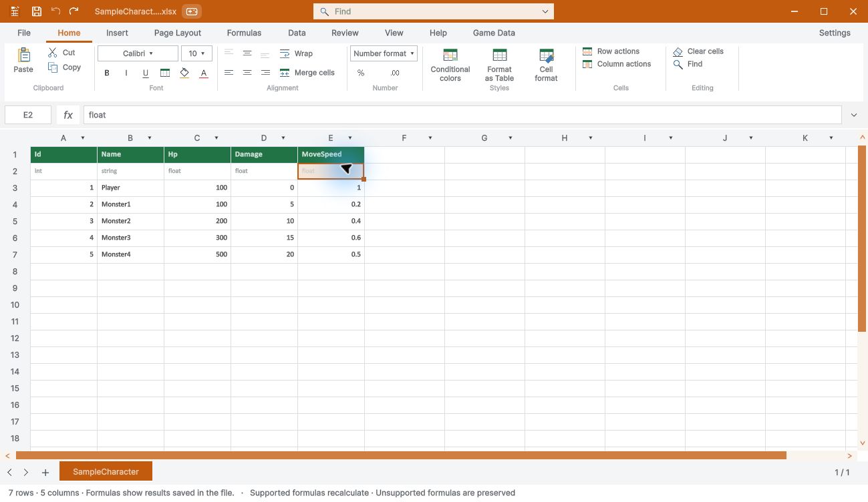
Task: Toggle Merge cells
Action: pos(307,73)
